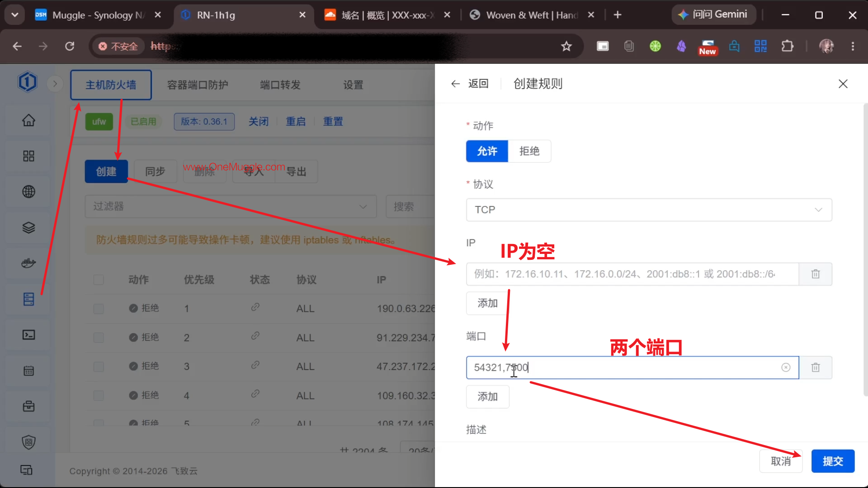Viewport: 868px width, 488px height.
Task: Select the 允许 action option
Action: (x=487, y=151)
